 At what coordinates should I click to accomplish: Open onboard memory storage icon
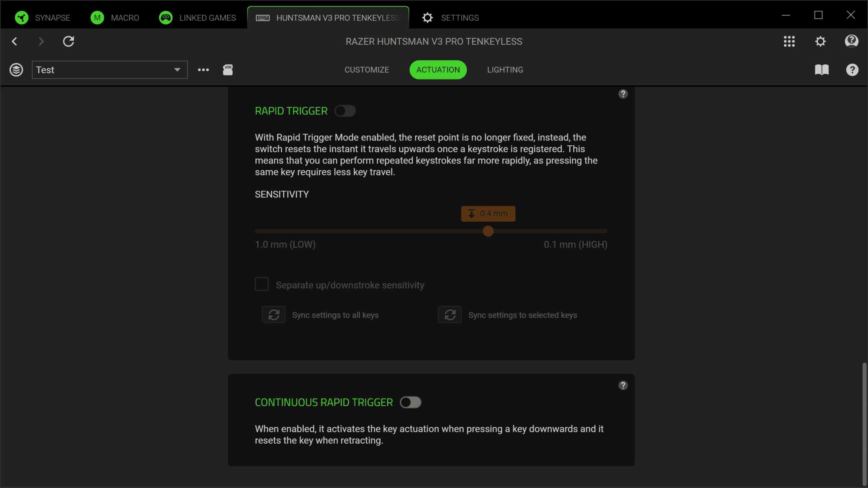pyautogui.click(x=228, y=70)
